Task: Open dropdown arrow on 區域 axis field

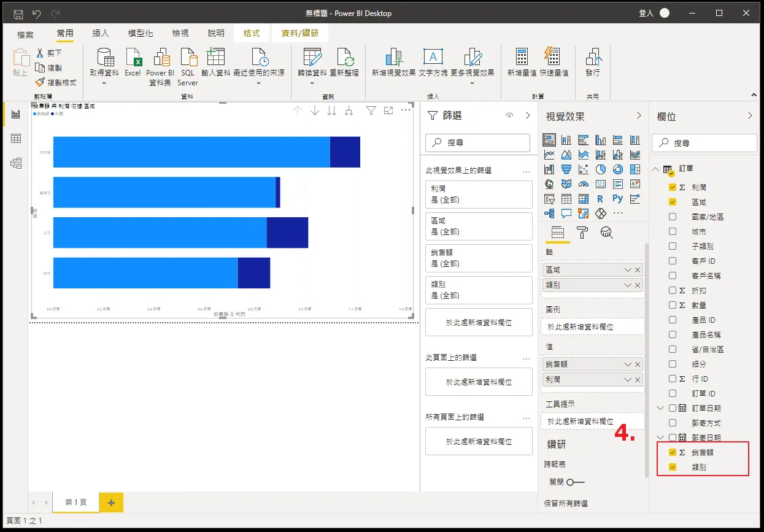Action: (627, 270)
